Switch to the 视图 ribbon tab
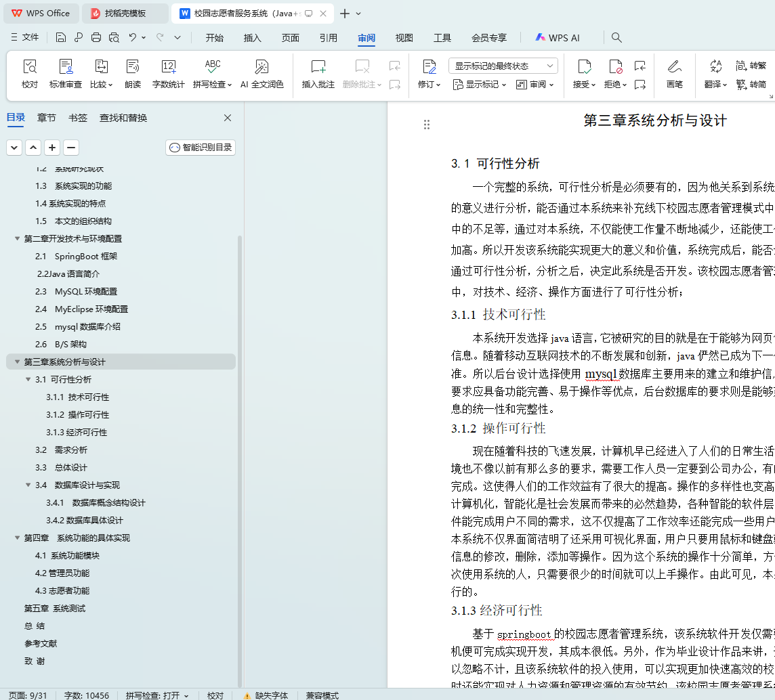Image resolution: width=775 pixels, height=700 pixels. click(x=404, y=37)
